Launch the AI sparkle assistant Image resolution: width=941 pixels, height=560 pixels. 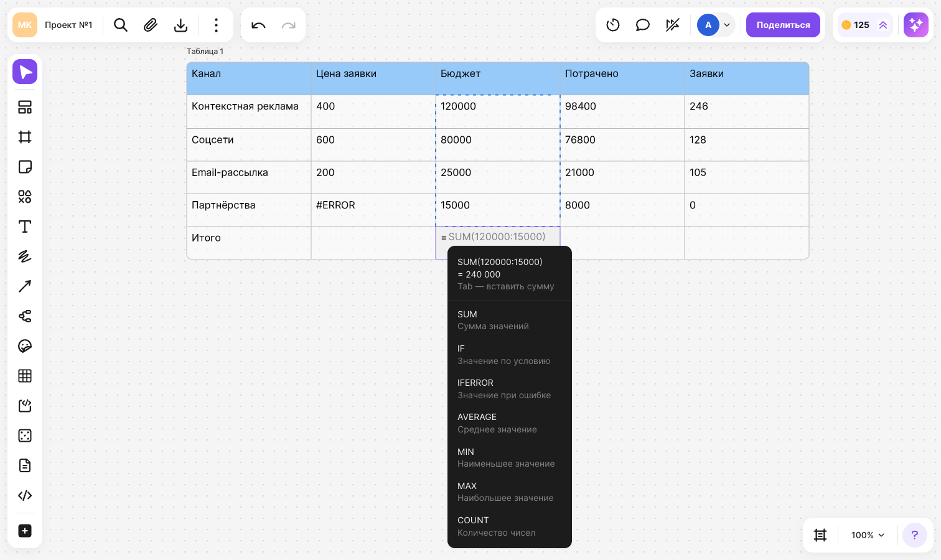[916, 25]
